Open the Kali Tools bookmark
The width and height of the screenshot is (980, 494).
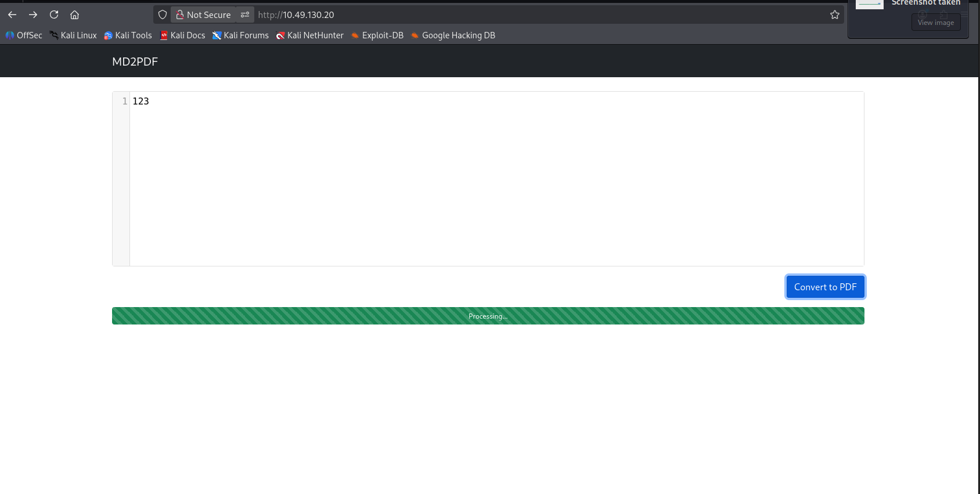128,35
